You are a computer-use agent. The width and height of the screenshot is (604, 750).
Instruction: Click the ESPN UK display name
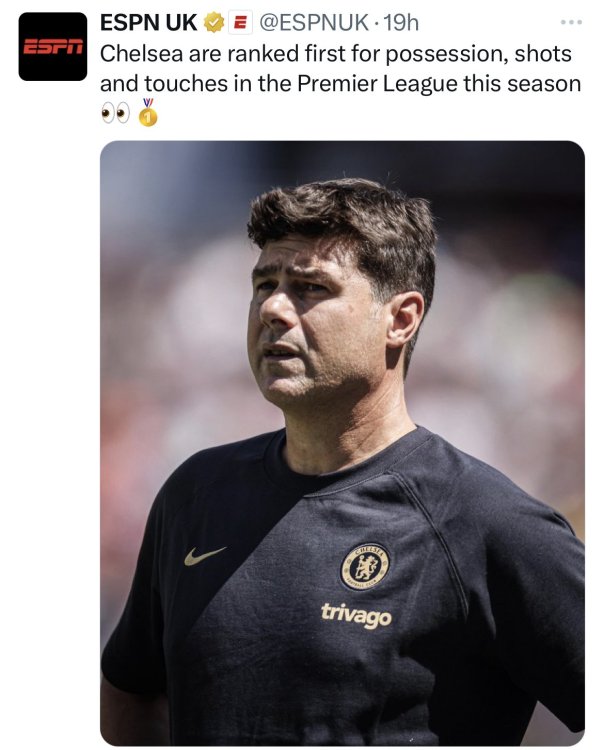148,22
